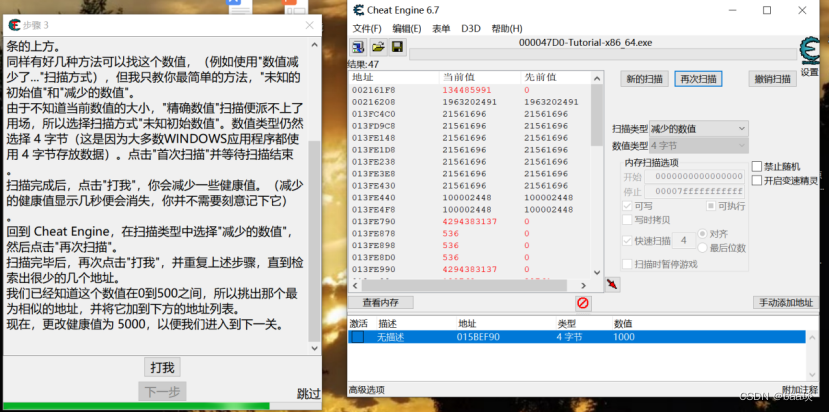This screenshot has height=412, width=829.
Task: Click the 数值 column header in address table
Action: point(623,324)
